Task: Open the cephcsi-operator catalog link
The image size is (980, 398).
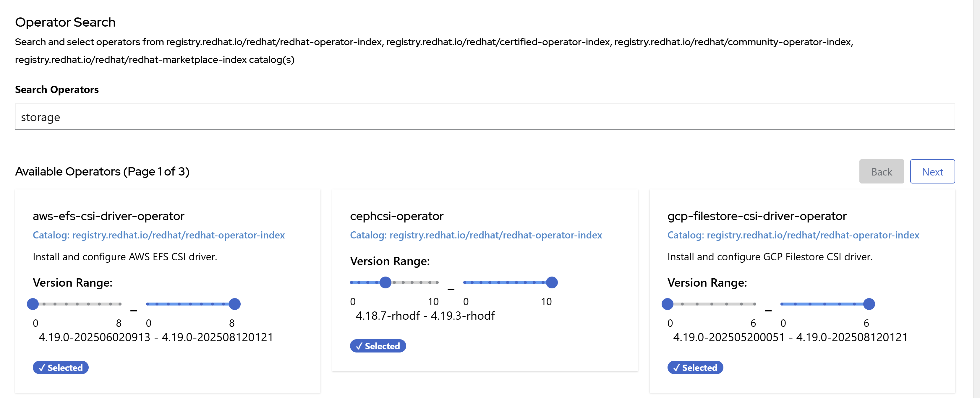Action: (476, 235)
